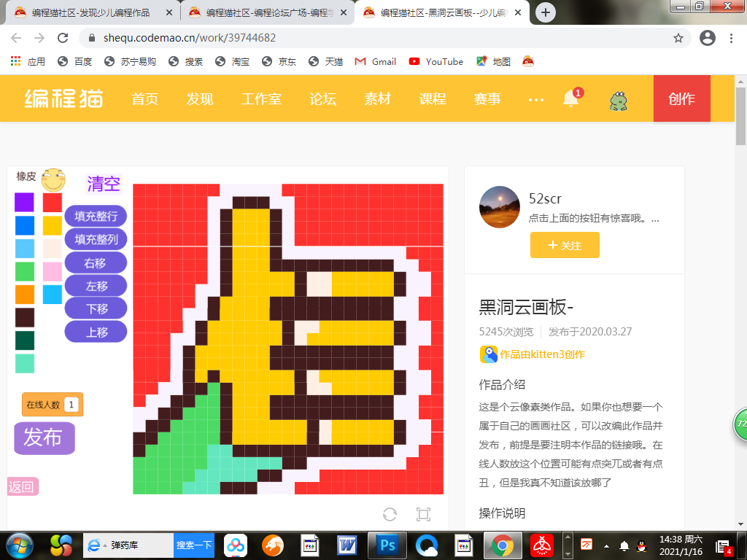The height and width of the screenshot is (560, 747).
Task: Click the 搜索一下 taskbar search button
Action: 194,545
